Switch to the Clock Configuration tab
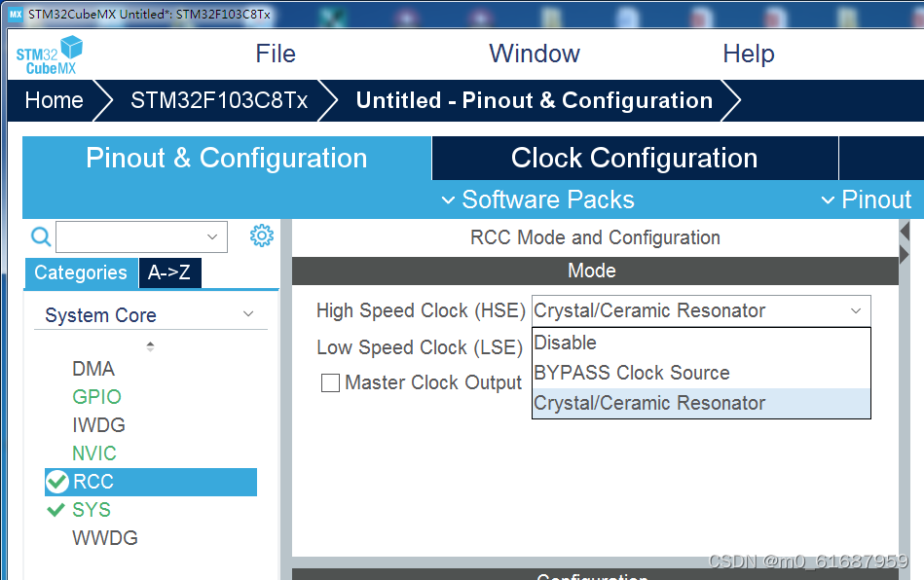924x580 pixels. click(x=632, y=157)
